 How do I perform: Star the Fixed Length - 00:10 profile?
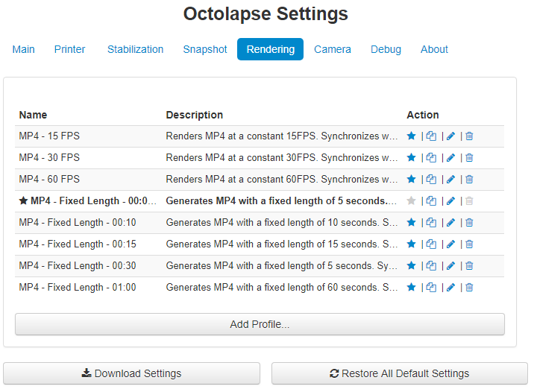click(411, 222)
